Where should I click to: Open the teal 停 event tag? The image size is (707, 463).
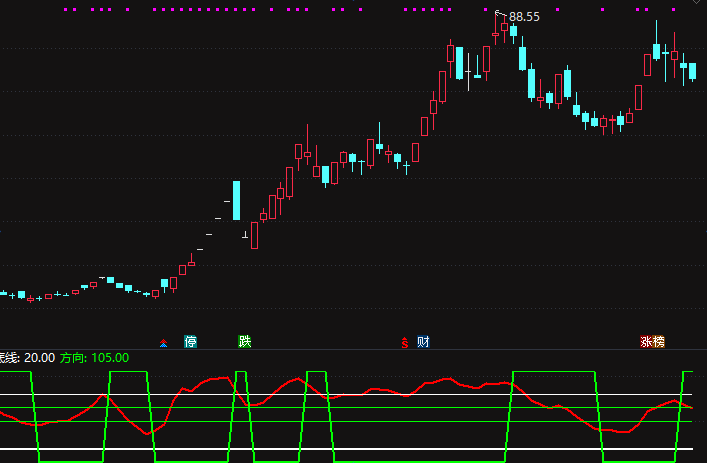tap(190, 342)
